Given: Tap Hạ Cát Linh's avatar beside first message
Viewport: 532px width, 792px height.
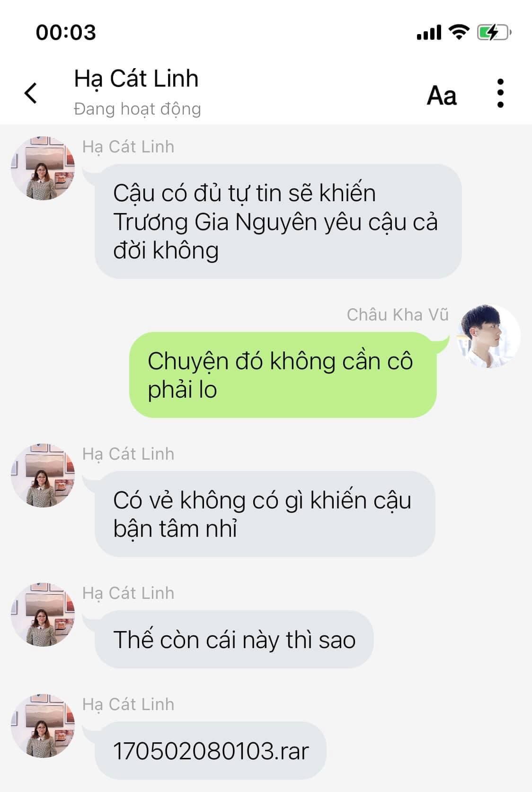Looking at the screenshot, I should pyautogui.click(x=43, y=168).
